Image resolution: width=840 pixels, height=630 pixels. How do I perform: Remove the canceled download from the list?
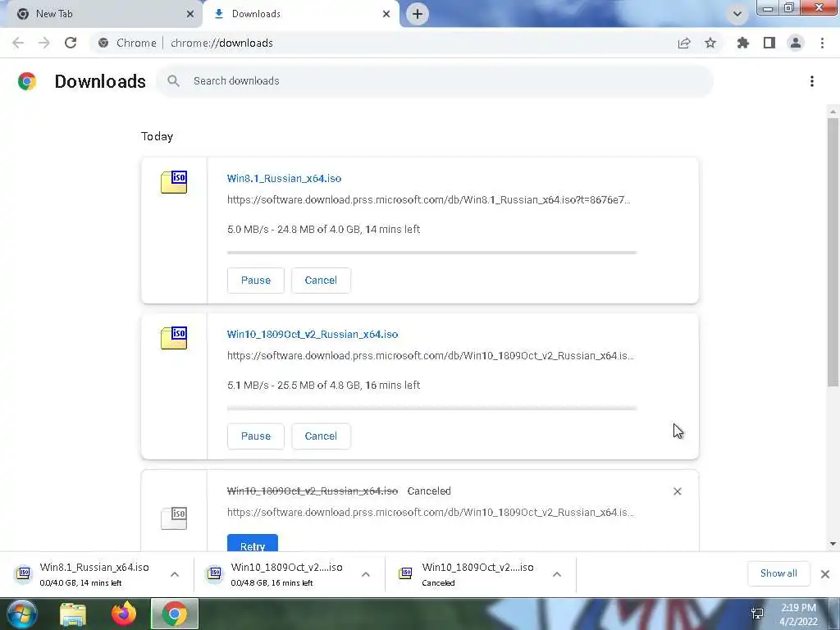(x=677, y=491)
